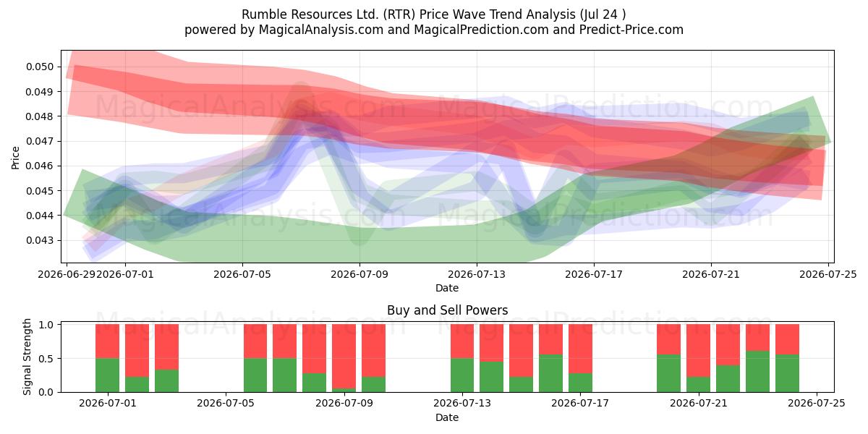Click the 2026-07-01 date on bar chart axis
The width and height of the screenshot is (868, 434).
(108, 404)
